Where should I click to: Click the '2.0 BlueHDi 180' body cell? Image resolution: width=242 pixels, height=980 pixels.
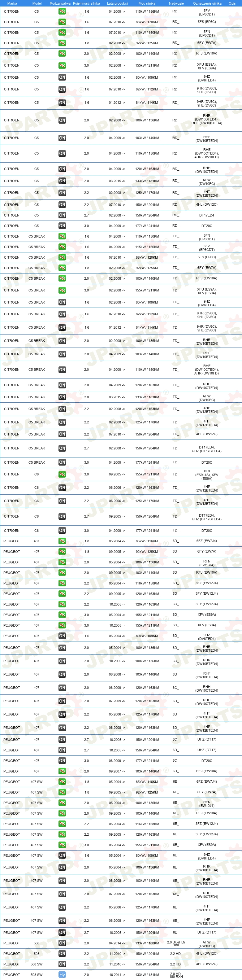176,943
